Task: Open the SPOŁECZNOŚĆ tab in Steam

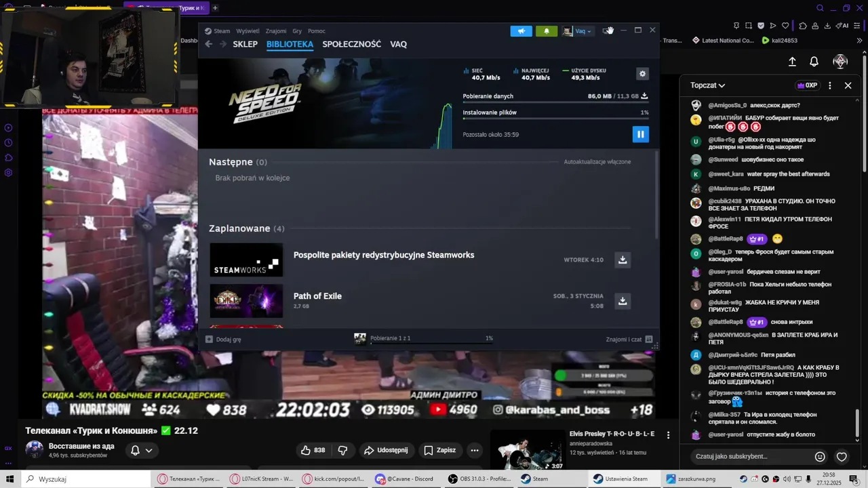Action: point(351,44)
